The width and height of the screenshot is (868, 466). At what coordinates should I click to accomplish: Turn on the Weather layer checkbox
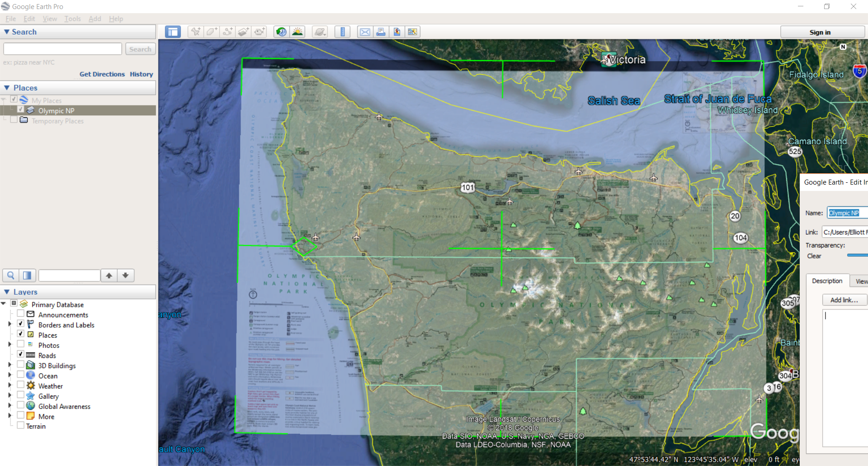pos(20,385)
